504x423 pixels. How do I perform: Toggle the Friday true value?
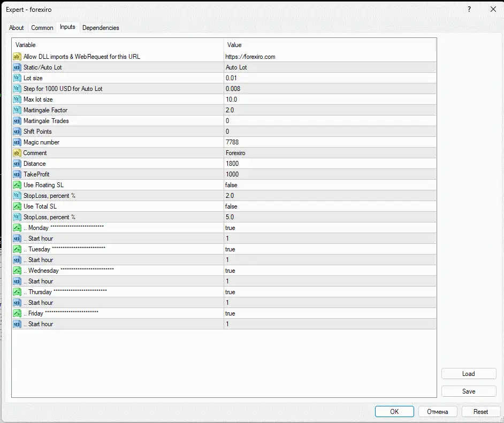tap(230, 313)
